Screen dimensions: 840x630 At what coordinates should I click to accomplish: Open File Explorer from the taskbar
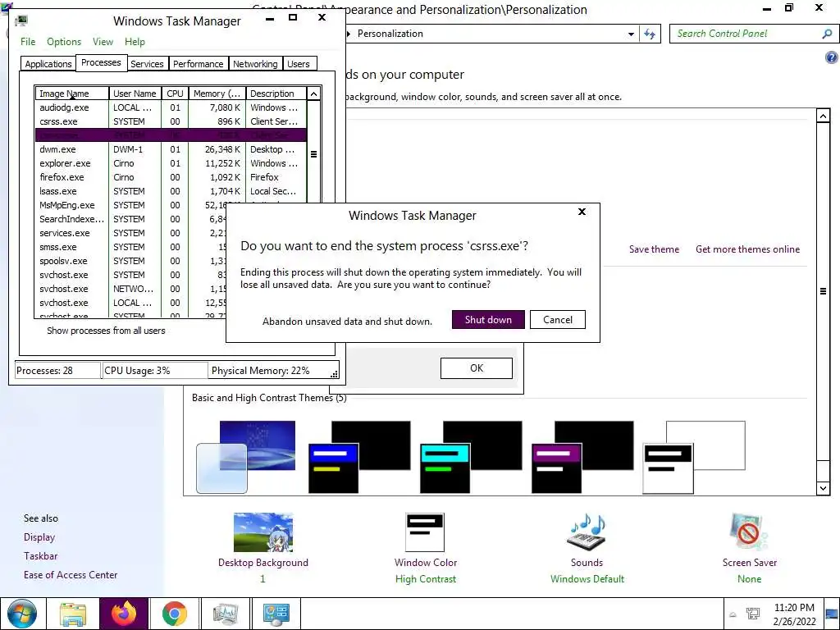pyautogui.click(x=72, y=614)
